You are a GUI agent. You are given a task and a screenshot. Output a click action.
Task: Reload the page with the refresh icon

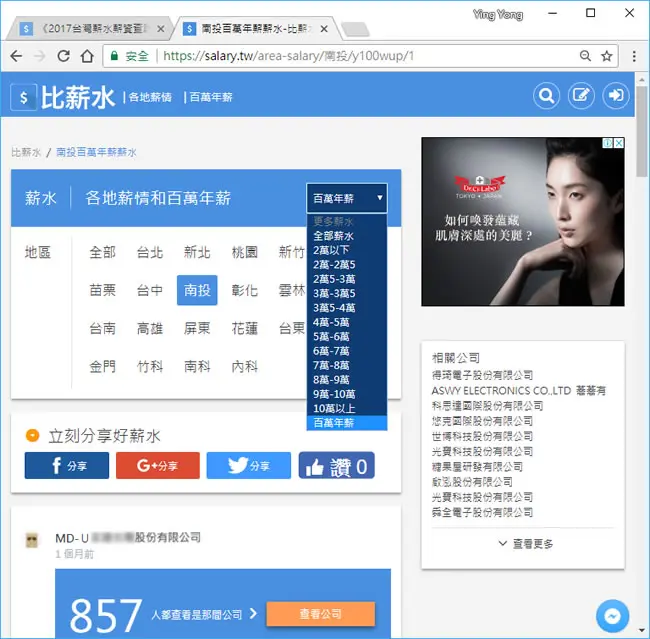click(x=63, y=56)
